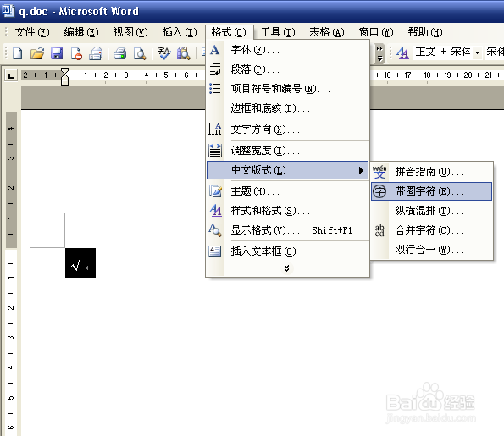This screenshot has height=436, width=504.
Task: Open the 文件(F) menu
Action: click(32, 32)
